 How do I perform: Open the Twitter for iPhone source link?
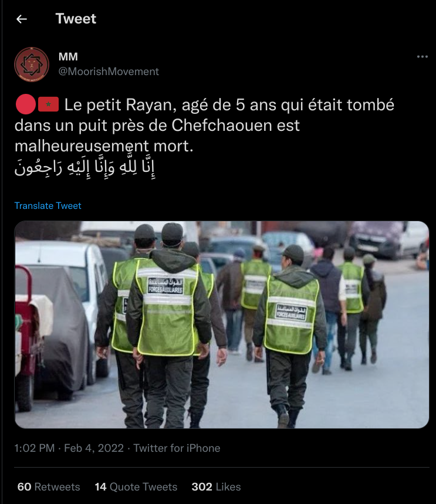(177, 448)
